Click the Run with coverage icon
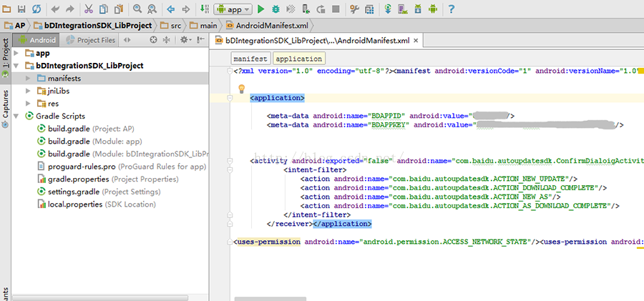The height and width of the screenshot is (301, 644). [x=291, y=9]
